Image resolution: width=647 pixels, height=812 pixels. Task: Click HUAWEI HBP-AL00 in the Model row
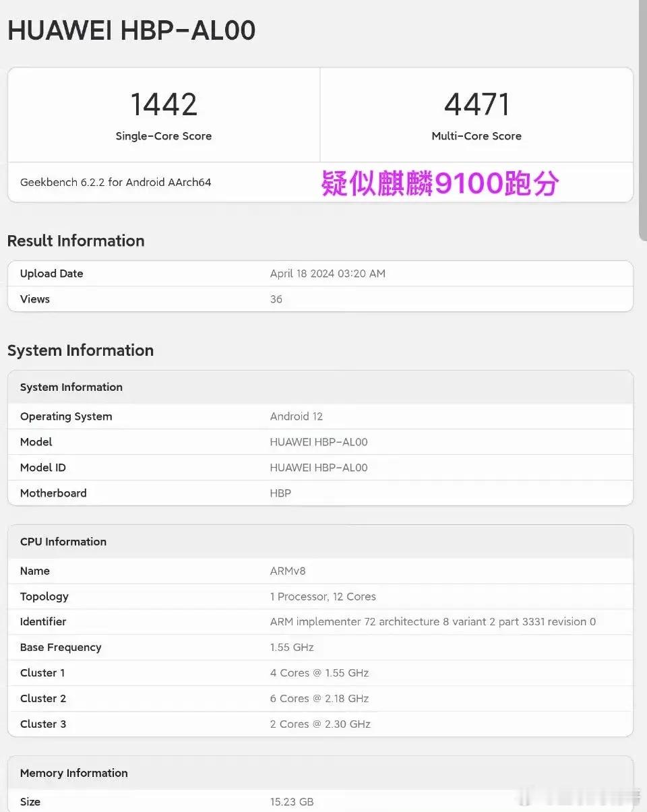[319, 442]
